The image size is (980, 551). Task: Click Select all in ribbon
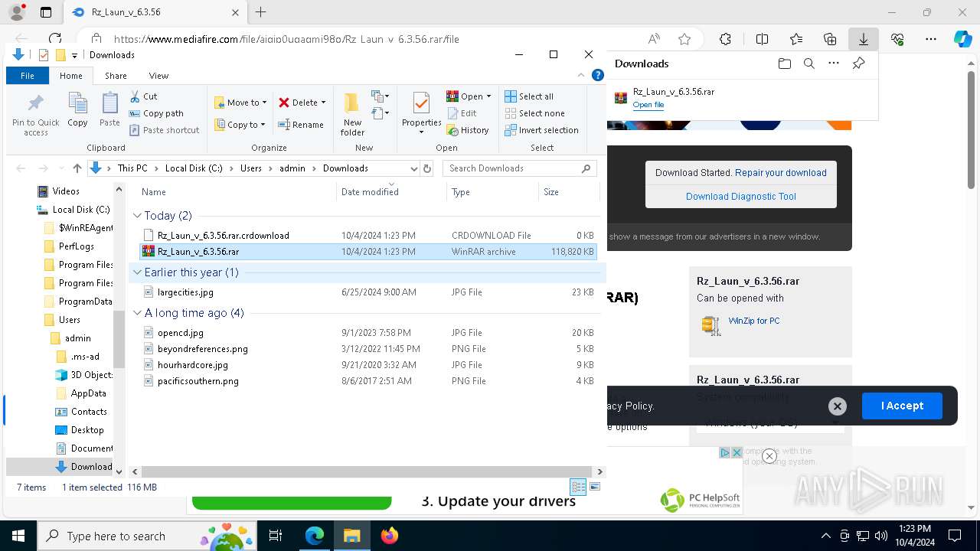tap(529, 96)
